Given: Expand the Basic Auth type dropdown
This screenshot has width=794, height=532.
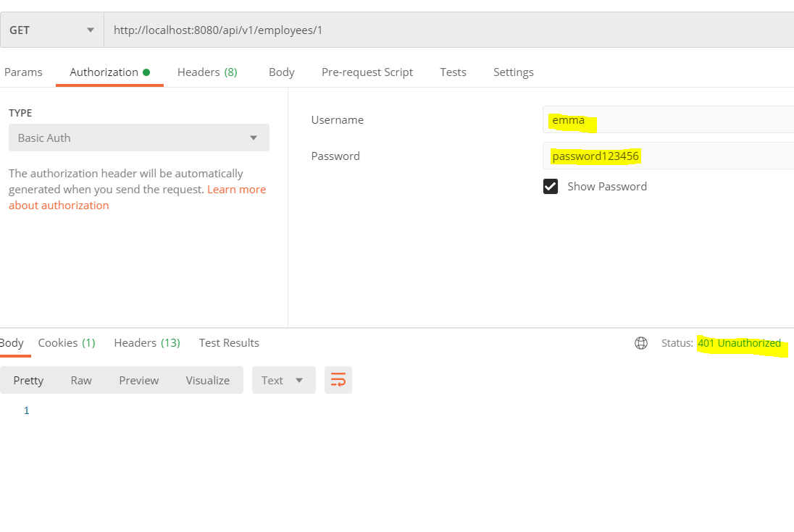Looking at the screenshot, I should click(x=138, y=138).
